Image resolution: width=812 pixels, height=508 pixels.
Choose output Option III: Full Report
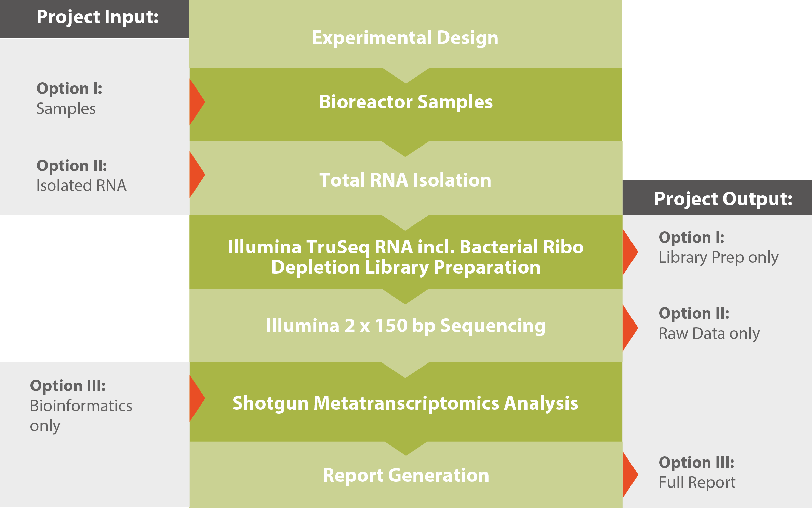coord(697,472)
